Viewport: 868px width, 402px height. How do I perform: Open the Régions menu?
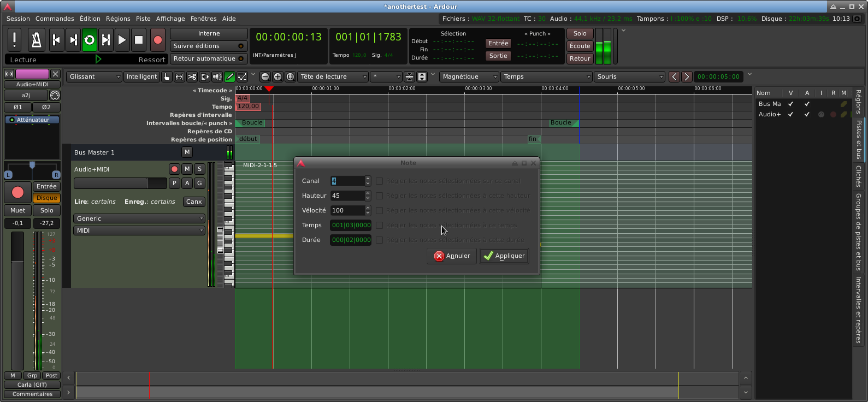click(x=118, y=19)
